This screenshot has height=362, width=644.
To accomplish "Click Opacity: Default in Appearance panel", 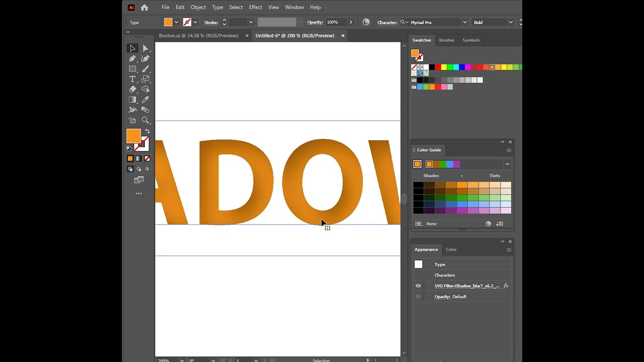I will [x=450, y=297].
